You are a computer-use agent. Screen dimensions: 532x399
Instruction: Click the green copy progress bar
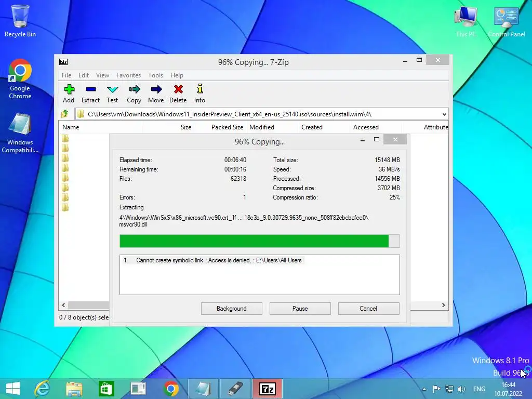coord(260,241)
